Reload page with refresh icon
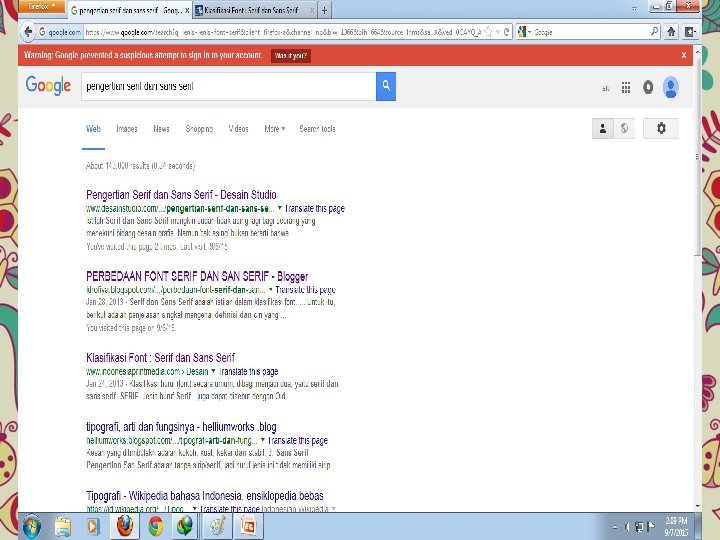The height and width of the screenshot is (540, 720). 506,32
